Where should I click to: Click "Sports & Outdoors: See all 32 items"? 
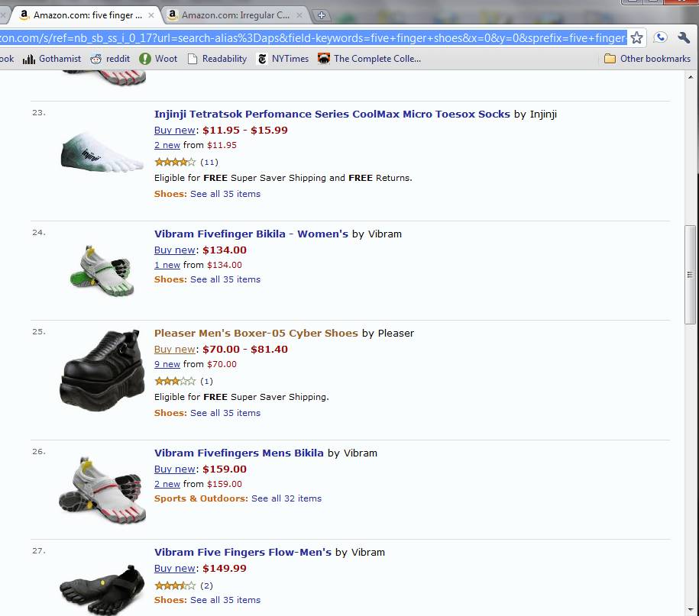point(238,498)
